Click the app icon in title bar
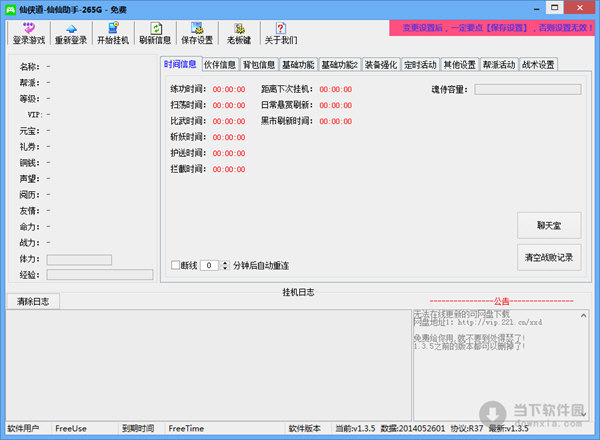The image size is (600, 440). pyautogui.click(x=10, y=10)
